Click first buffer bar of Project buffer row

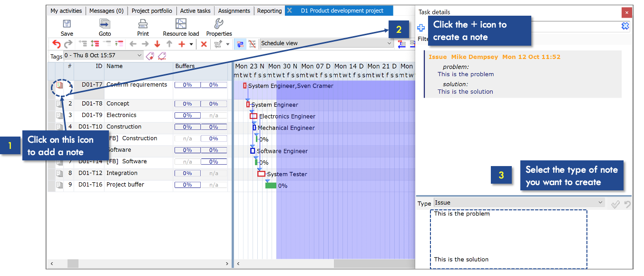tap(187, 185)
